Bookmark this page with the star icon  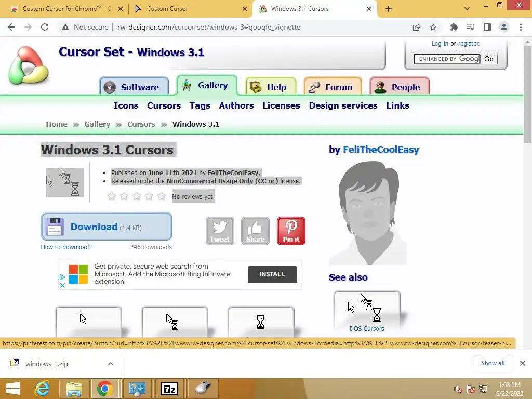coord(433,27)
